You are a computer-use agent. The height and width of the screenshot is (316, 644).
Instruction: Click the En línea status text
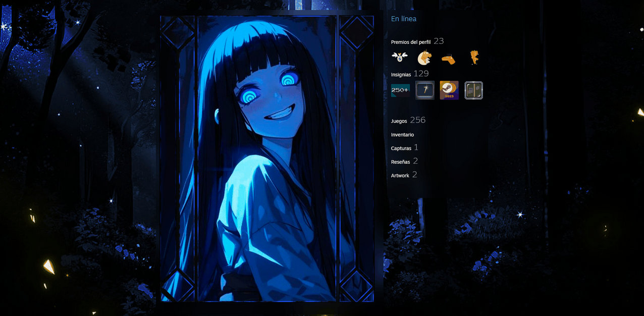(404, 19)
